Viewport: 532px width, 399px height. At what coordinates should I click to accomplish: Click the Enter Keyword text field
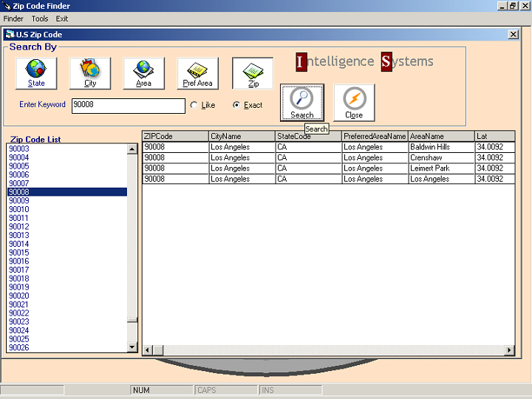coord(128,106)
